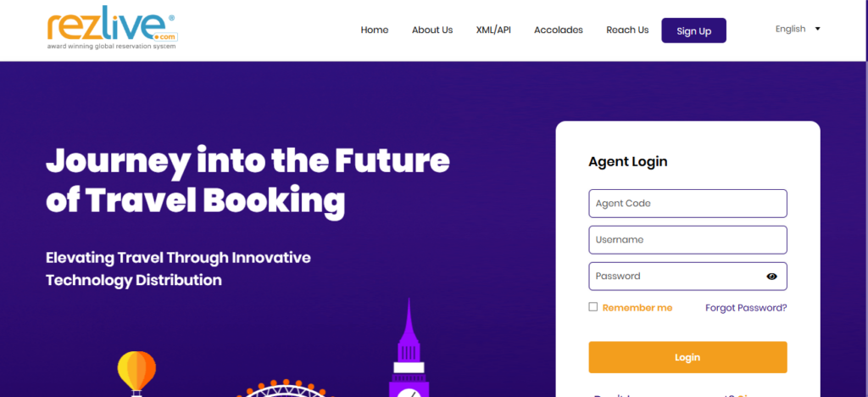Follow the Forgot Password? link
This screenshot has width=868, height=397.
746,308
